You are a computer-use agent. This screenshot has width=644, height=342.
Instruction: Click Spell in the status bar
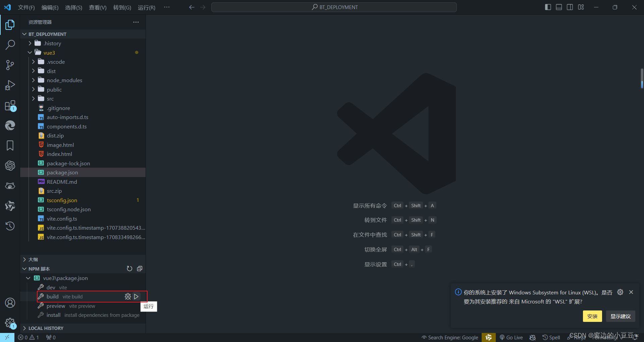tap(551, 337)
